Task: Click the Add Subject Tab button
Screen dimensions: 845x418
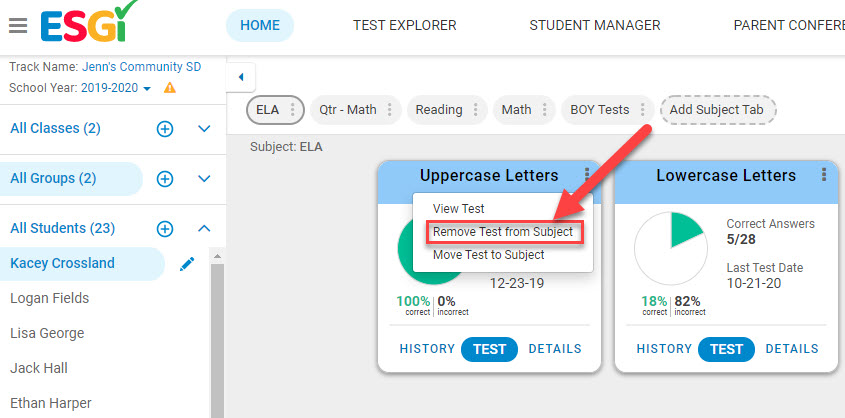Action: tap(717, 110)
